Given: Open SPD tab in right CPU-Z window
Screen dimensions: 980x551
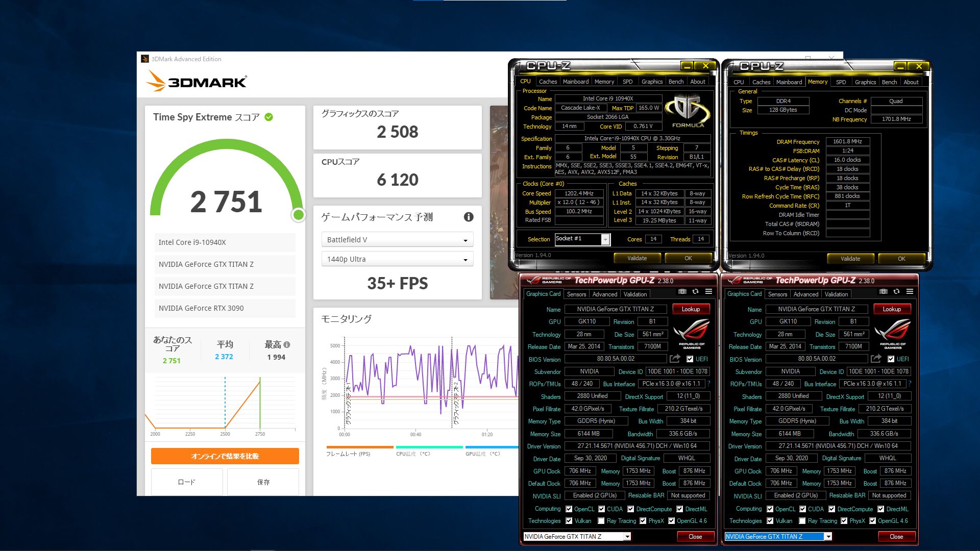Looking at the screenshot, I should point(841,82).
